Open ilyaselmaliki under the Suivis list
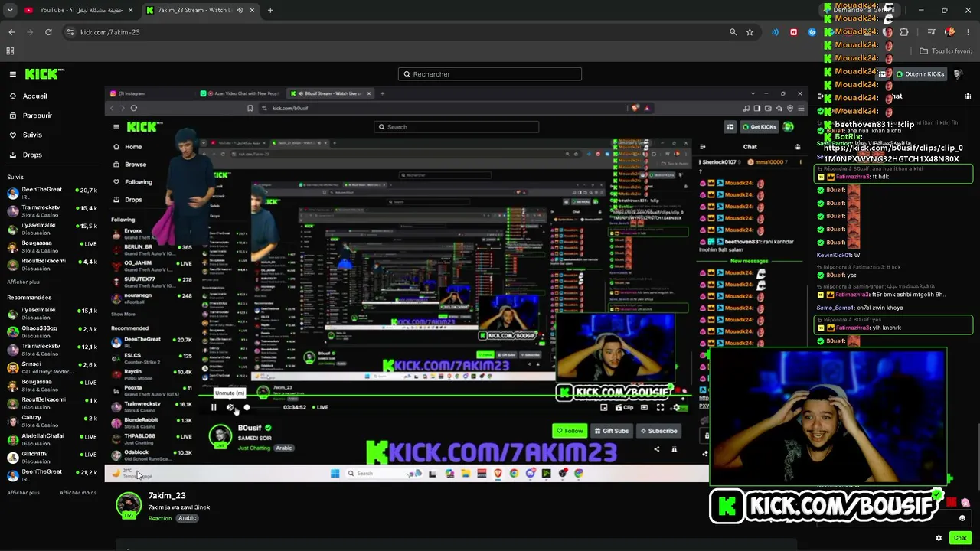 click(x=51, y=228)
